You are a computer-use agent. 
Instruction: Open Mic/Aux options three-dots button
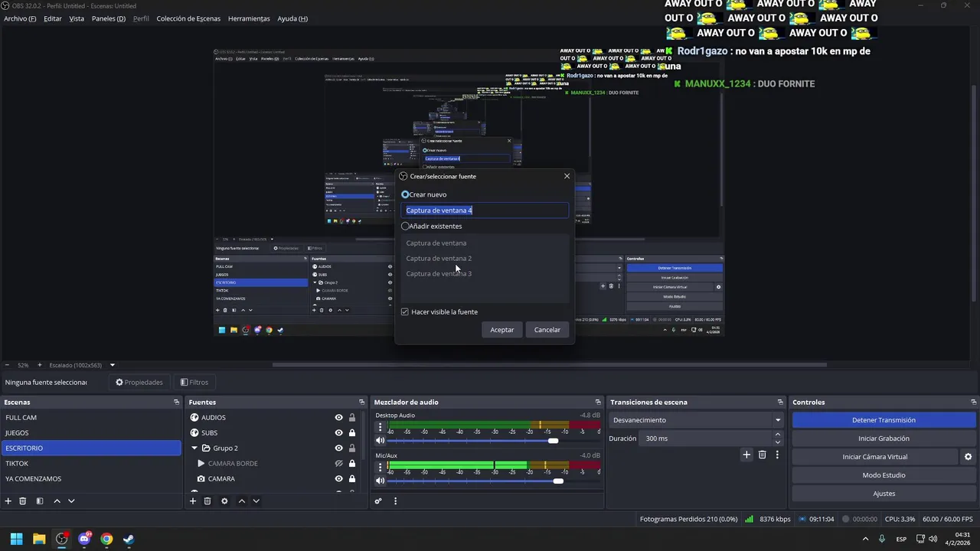click(381, 467)
